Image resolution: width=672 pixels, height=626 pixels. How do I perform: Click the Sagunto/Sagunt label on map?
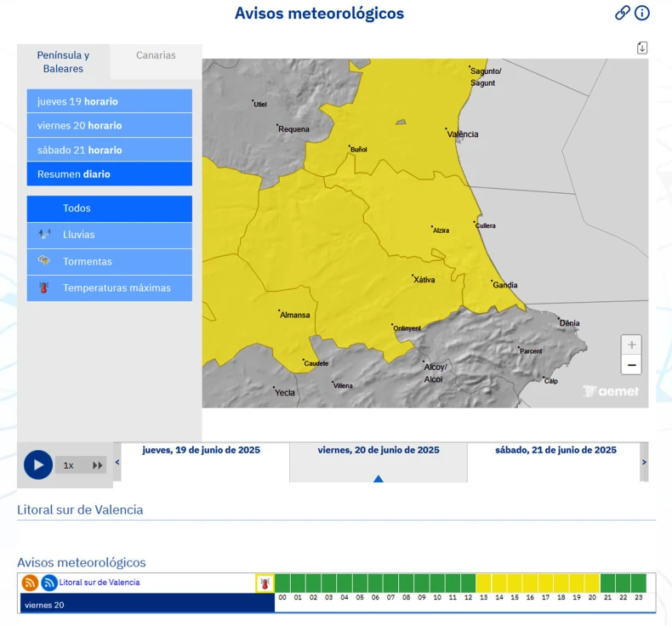click(x=486, y=77)
